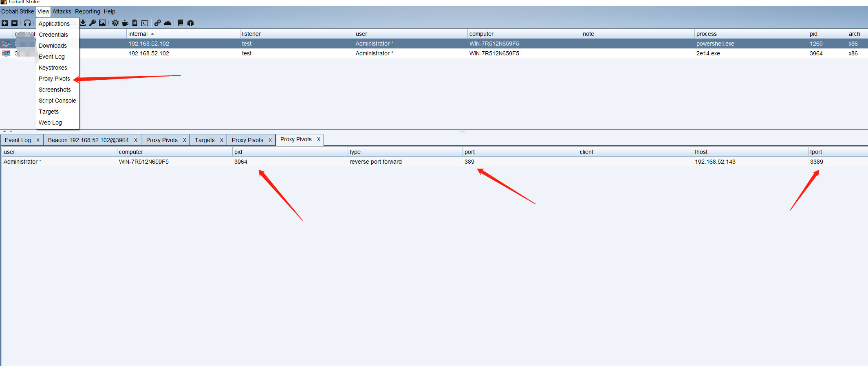Choose Proxy Pivots from the View menu
The width and height of the screenshot is (868, 366).
point(57,79)
